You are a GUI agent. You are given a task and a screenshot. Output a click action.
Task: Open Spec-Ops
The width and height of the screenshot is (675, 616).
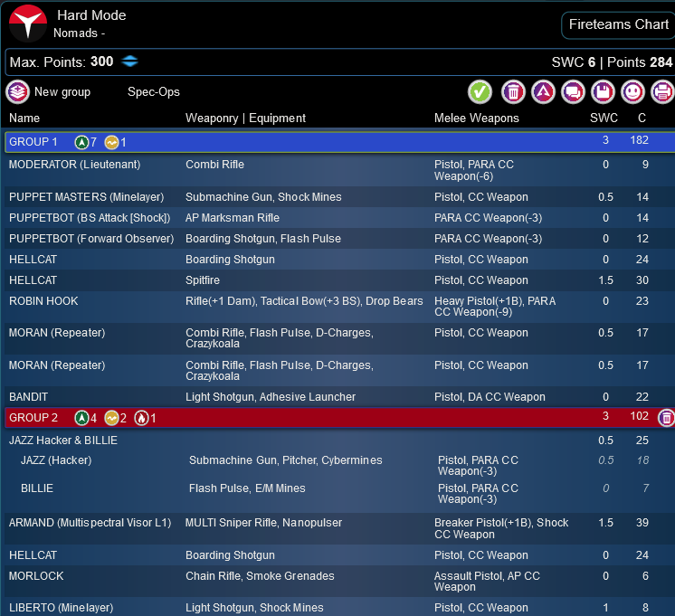pyautogui.click(x=154, y=91)
